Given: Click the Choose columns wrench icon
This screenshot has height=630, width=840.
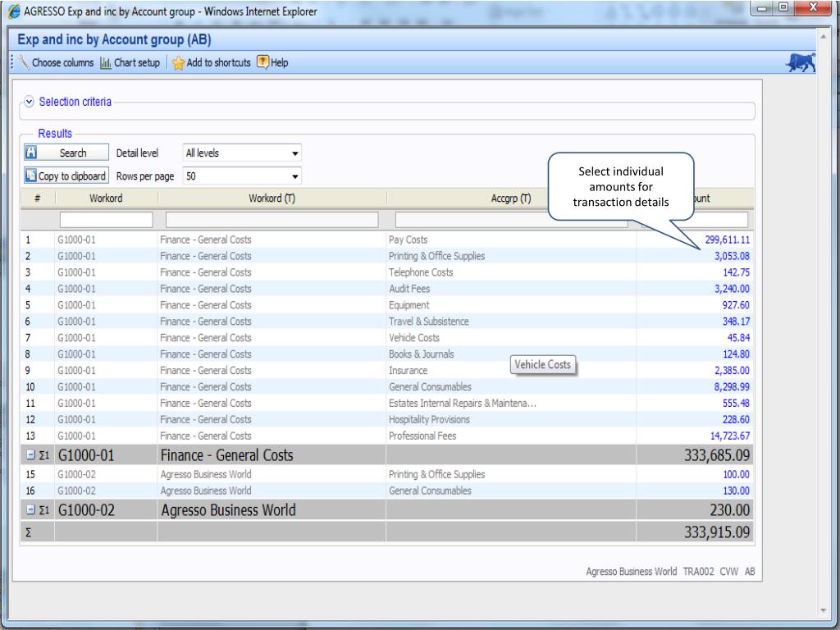Looking at the screenshot, I should pyautogui.click(x=24, y=62).
